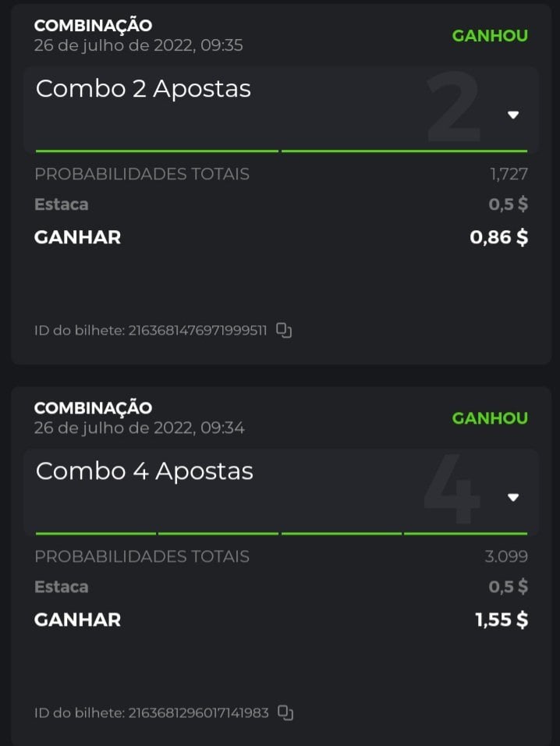Copy ticket ID ending in 999511
This screenshot has width=560, height=746.
pos(285,330)
